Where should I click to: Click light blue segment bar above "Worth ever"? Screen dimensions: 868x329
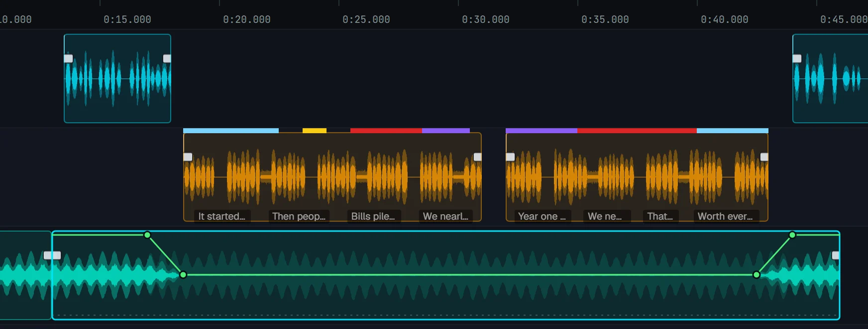(x=733, y=131)
